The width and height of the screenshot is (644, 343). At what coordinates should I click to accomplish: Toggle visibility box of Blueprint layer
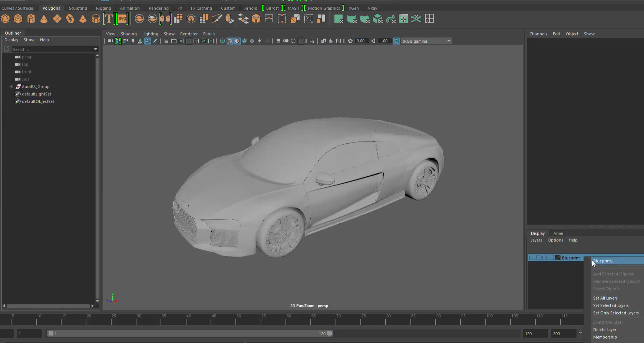click(x=533, y=258)
